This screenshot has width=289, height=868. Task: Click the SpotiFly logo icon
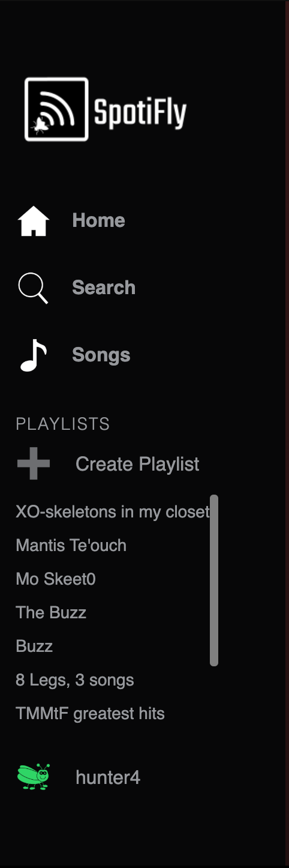56,109
